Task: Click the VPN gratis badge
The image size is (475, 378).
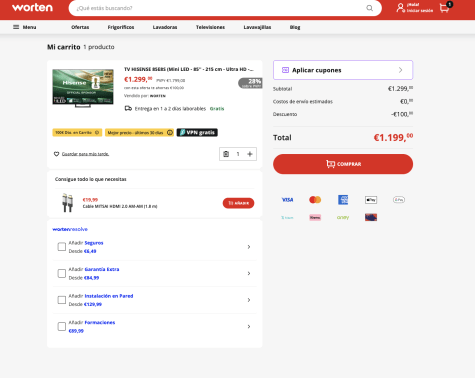Action: pyautogui.click(x=197, y=133)
